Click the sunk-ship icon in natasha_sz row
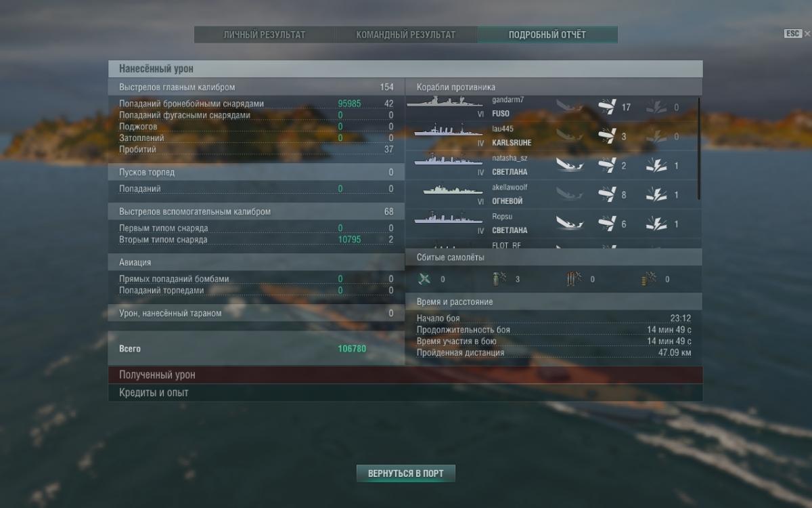This screenshot has height=508, width=812. (x=570, y=165)
